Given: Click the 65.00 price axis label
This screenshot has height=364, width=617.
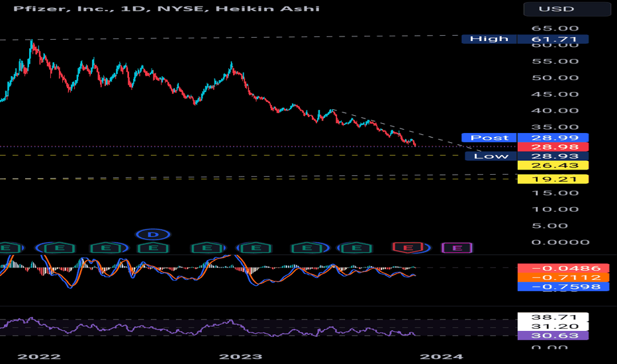Looking at the screenshot, I should (555, 28).
